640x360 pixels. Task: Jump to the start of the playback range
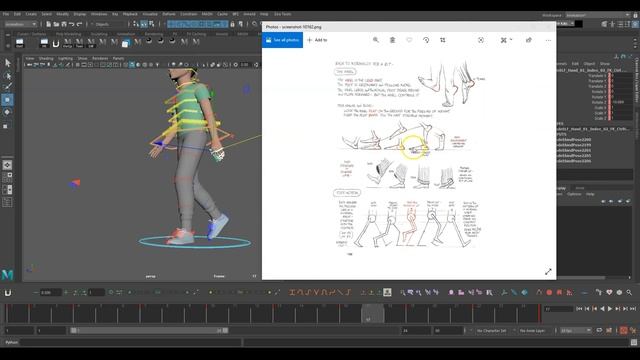click(x=579, y=309)
